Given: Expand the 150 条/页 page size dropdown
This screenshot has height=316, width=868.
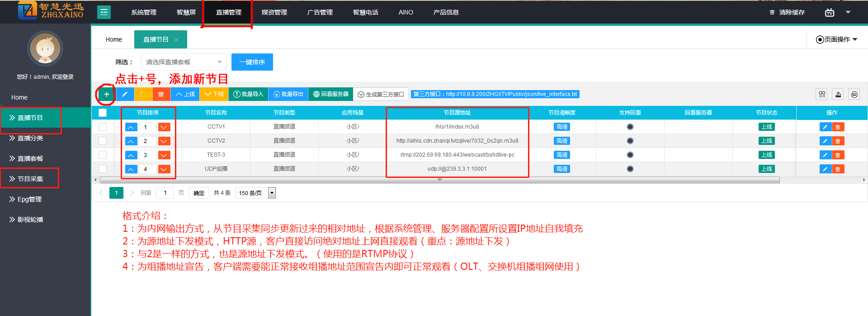Looking at the screenshot, I should 272,193.
